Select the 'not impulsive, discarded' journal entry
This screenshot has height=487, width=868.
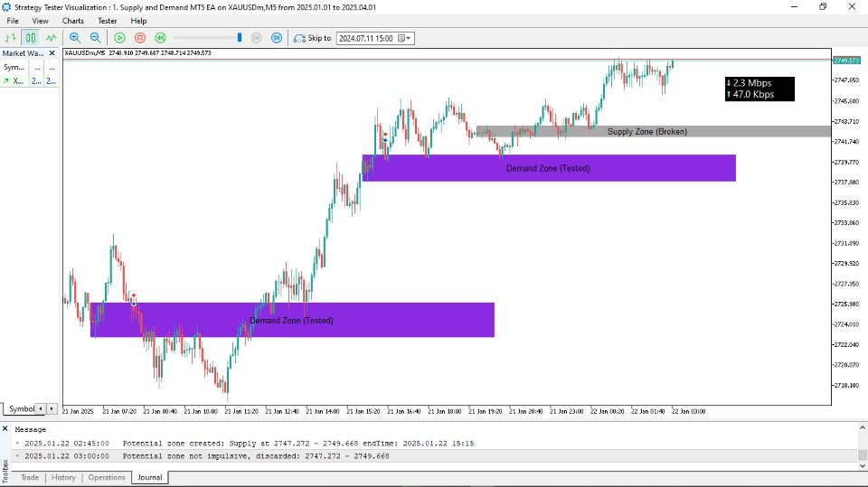[x=435, y=456]
